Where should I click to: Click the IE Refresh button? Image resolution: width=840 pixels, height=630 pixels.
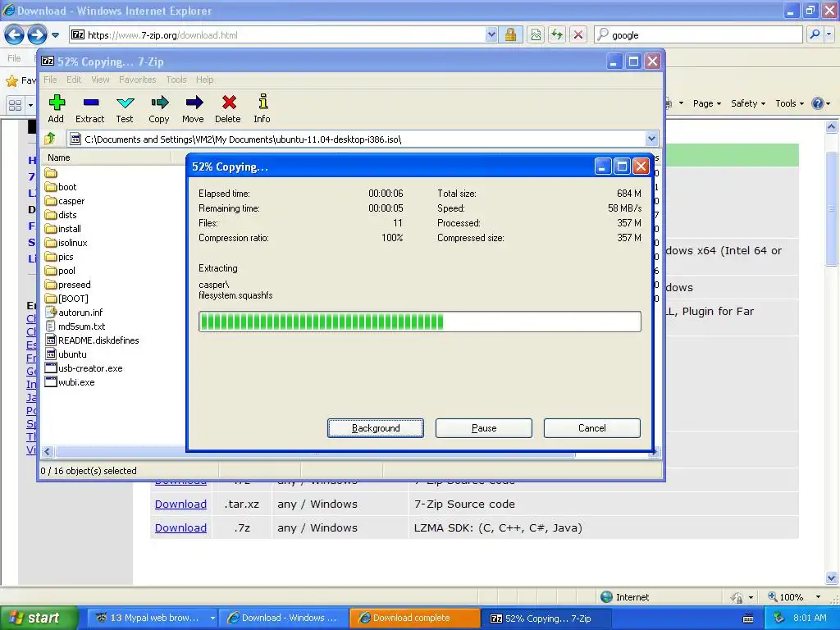pyautogui.click(x=557, y=35)
